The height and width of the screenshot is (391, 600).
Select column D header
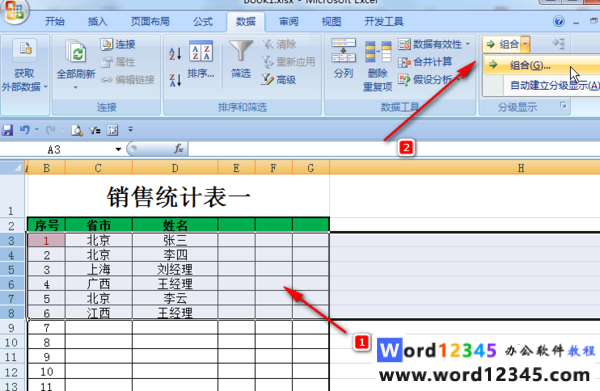(175, 168)
